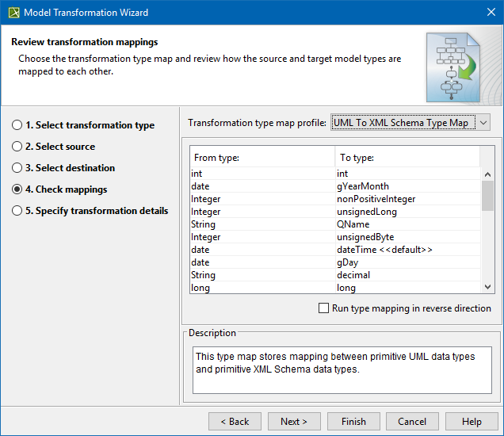
Task: Select step 2 Select source
Action: point(53,147)
